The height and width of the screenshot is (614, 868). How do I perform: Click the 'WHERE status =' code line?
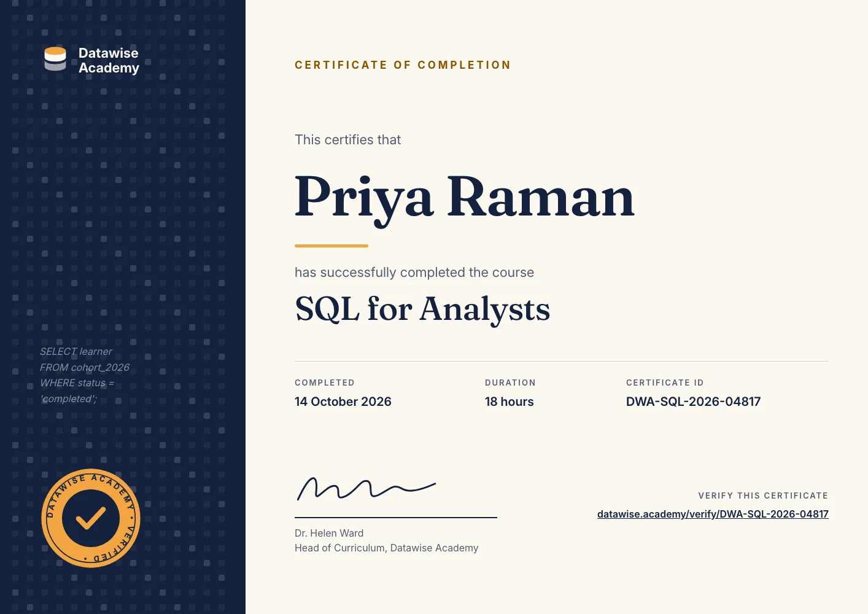(77, 383)
